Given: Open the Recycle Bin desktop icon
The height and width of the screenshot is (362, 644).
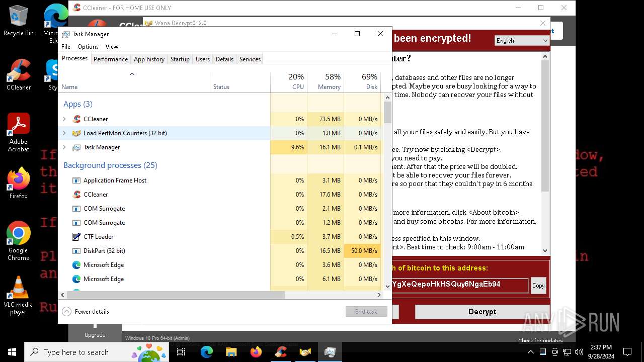Looking at the screenshot, I should coord(18,20).
